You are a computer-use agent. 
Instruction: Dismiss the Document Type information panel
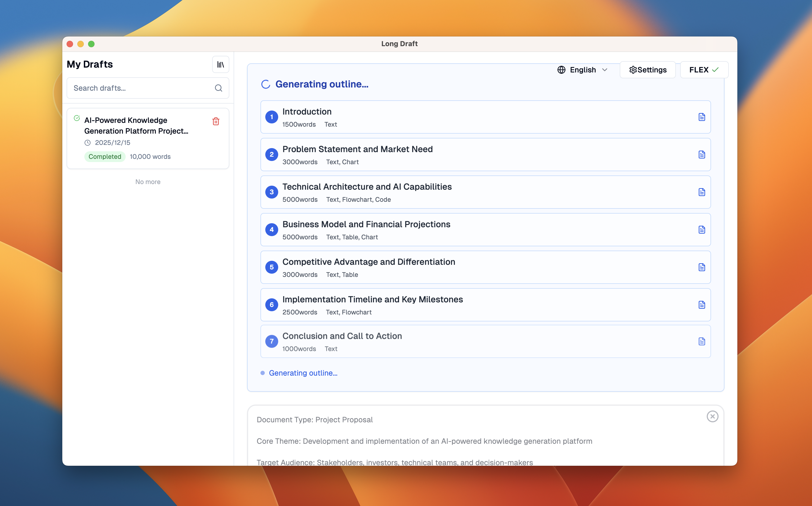[x=713, y=416]
